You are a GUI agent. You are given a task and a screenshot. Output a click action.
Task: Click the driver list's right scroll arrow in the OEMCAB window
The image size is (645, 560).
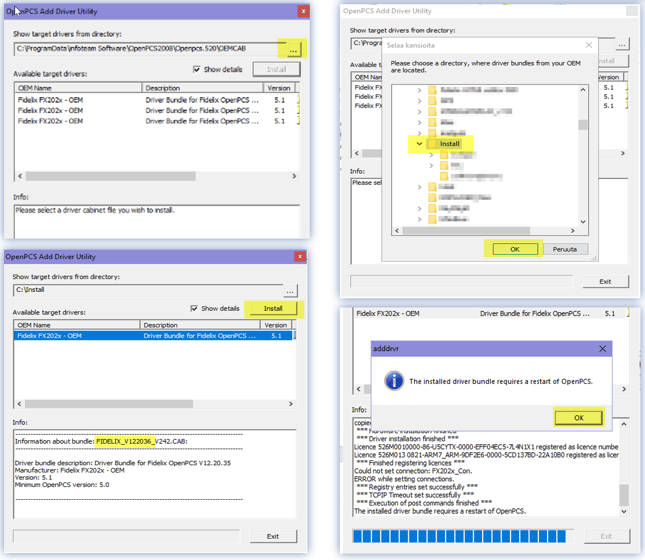pos(294,176)
